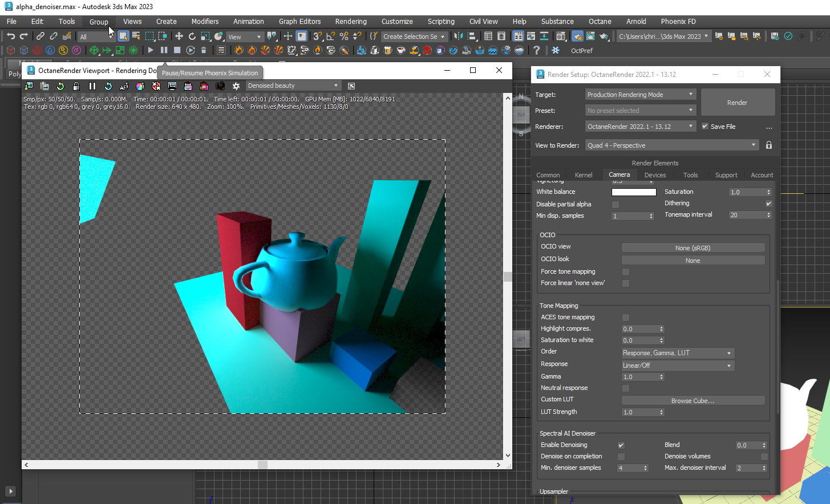Click the Undo arrow in main toolbar
This screenshot has width=830, height=504.
point(11,36)
